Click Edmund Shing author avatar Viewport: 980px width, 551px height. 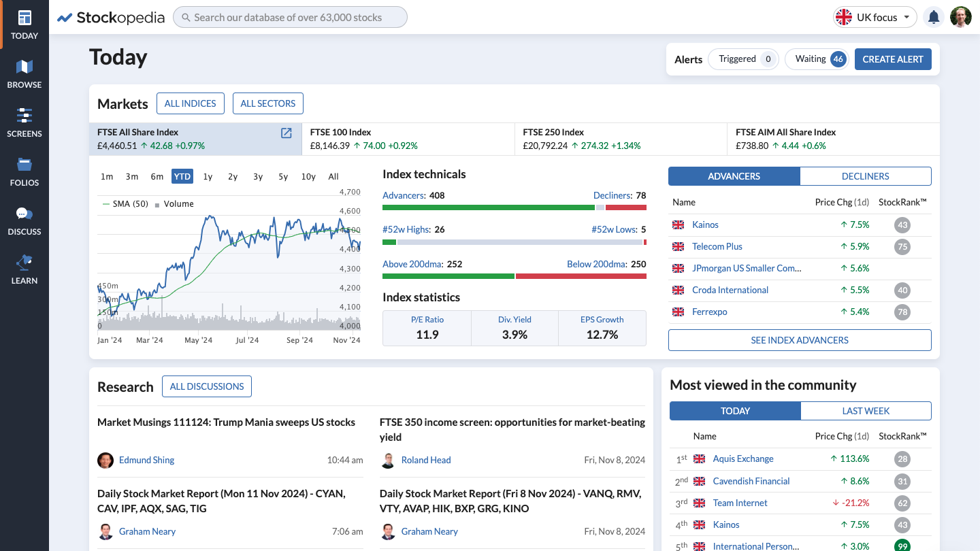(105, 460)
